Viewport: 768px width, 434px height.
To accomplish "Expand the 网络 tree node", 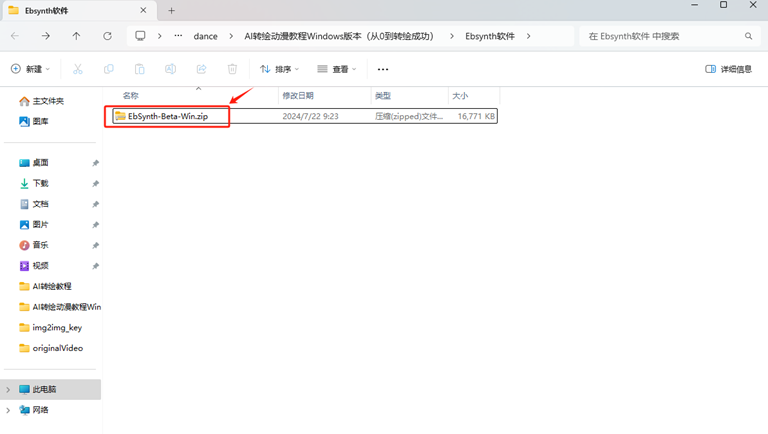I will (8, 410).
